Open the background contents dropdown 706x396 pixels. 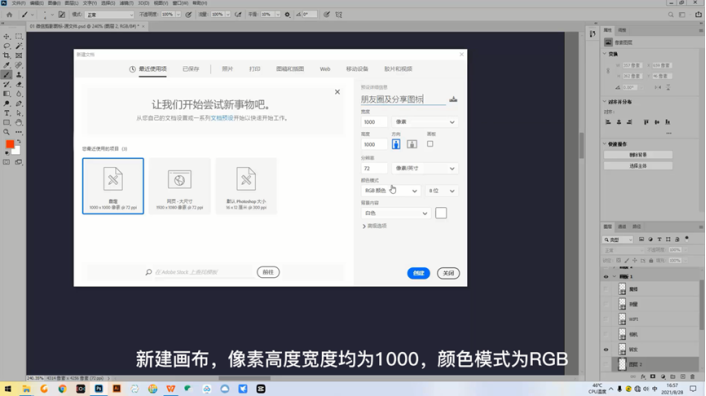[x=396, y=213]
